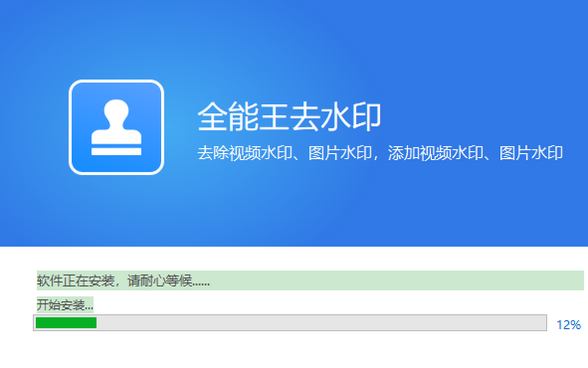The height and width of the screenshot is (368, 588).
Task: Click the stamp's round head in the logo
Action: pos(116,110)
